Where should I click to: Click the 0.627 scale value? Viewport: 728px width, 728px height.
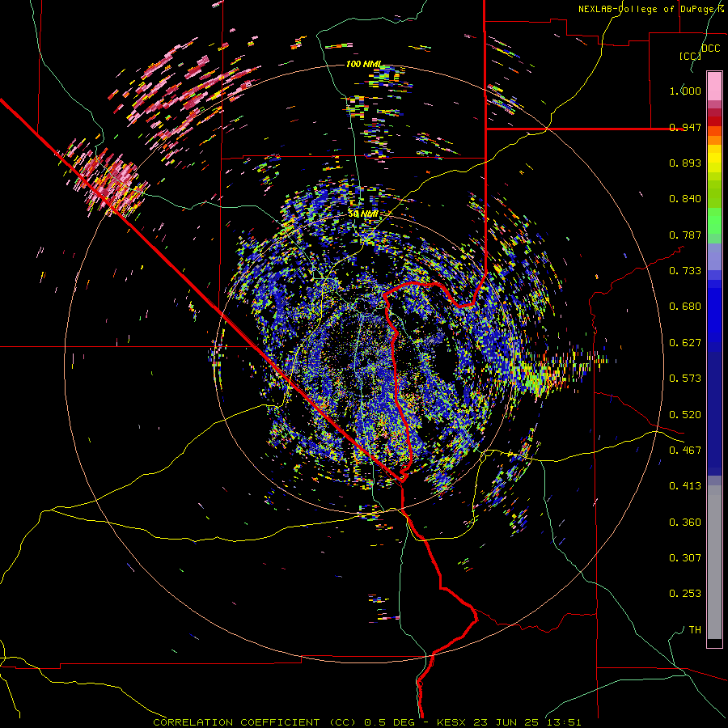click(x=685, y=343)
